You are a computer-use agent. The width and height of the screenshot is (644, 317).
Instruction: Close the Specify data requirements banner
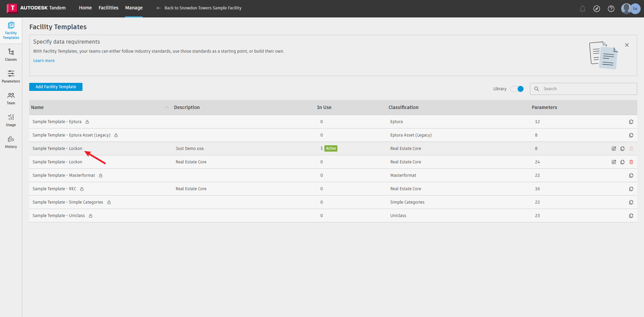627,45
